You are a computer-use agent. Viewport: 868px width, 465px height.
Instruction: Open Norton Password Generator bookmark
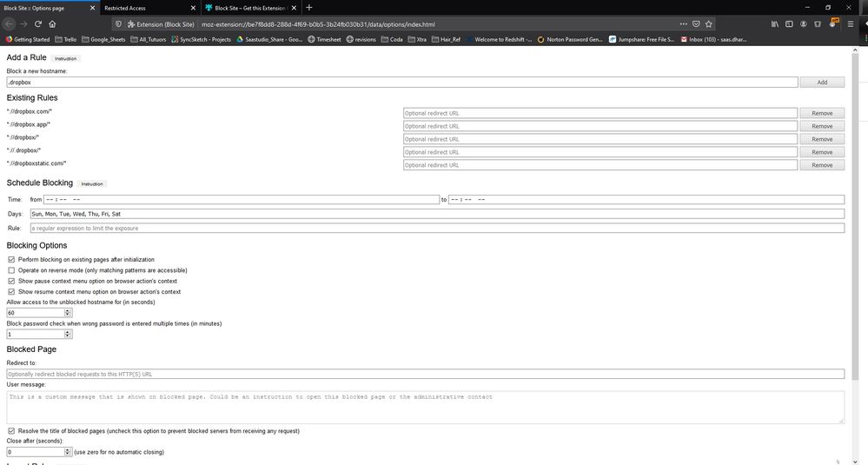(570, 39)
